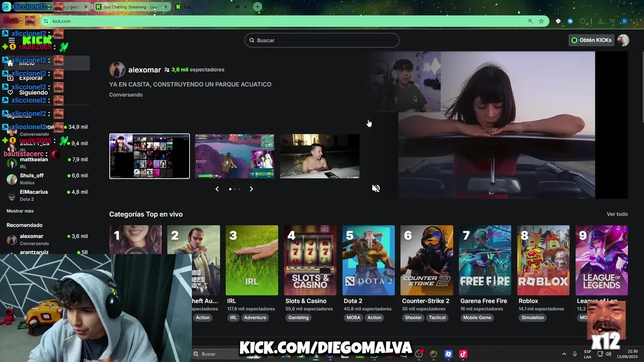
Task: Open Shuls_off in followed channels
Action: click(47, 178)
